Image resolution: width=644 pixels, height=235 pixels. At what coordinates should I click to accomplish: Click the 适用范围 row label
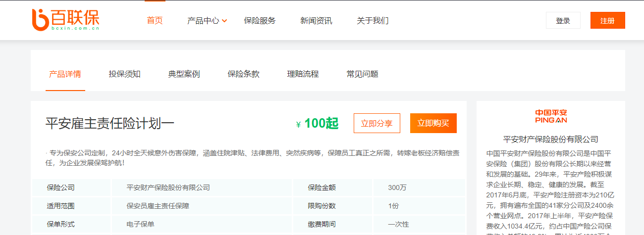coord(61,206)
